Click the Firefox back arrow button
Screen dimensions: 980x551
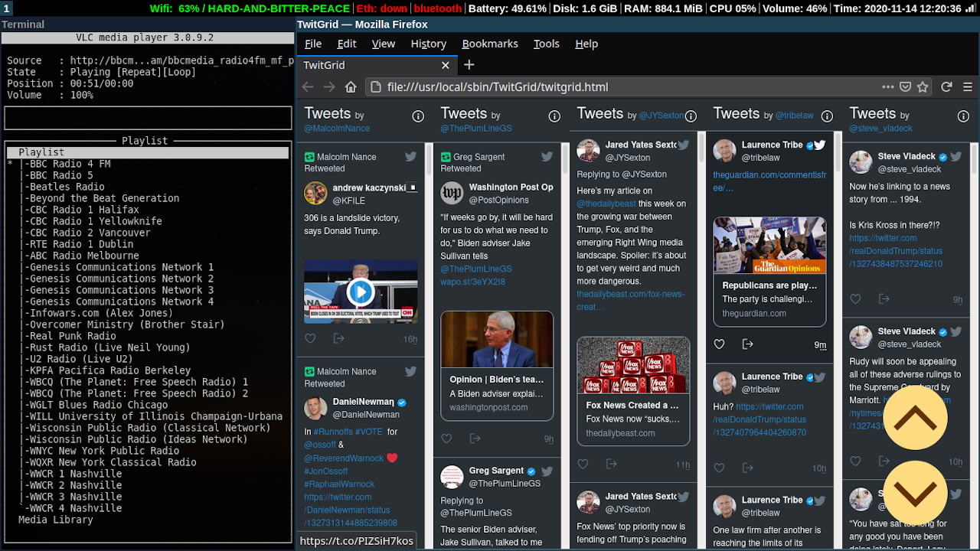click(308, 87)
